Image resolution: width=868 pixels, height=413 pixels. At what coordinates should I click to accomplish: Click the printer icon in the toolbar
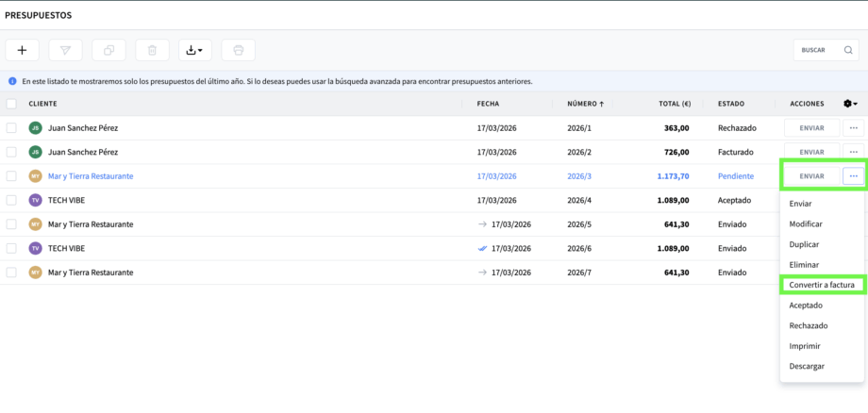238,50
